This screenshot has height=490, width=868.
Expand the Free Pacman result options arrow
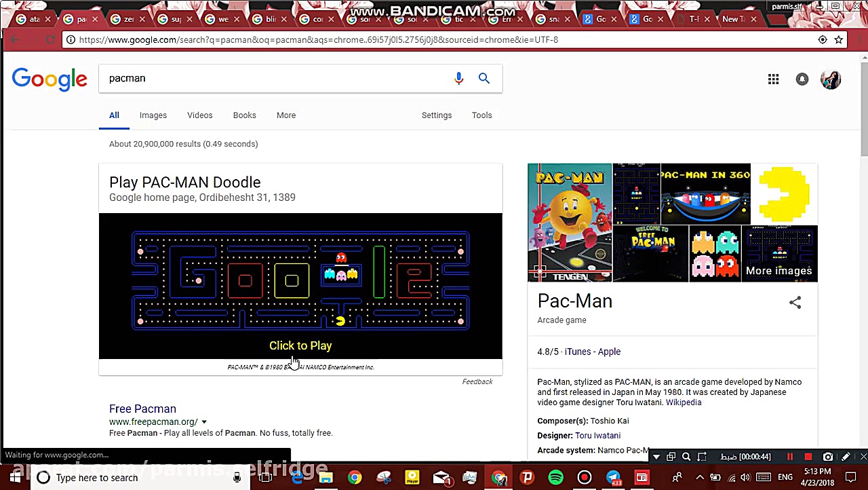click(x=203, y=422)
